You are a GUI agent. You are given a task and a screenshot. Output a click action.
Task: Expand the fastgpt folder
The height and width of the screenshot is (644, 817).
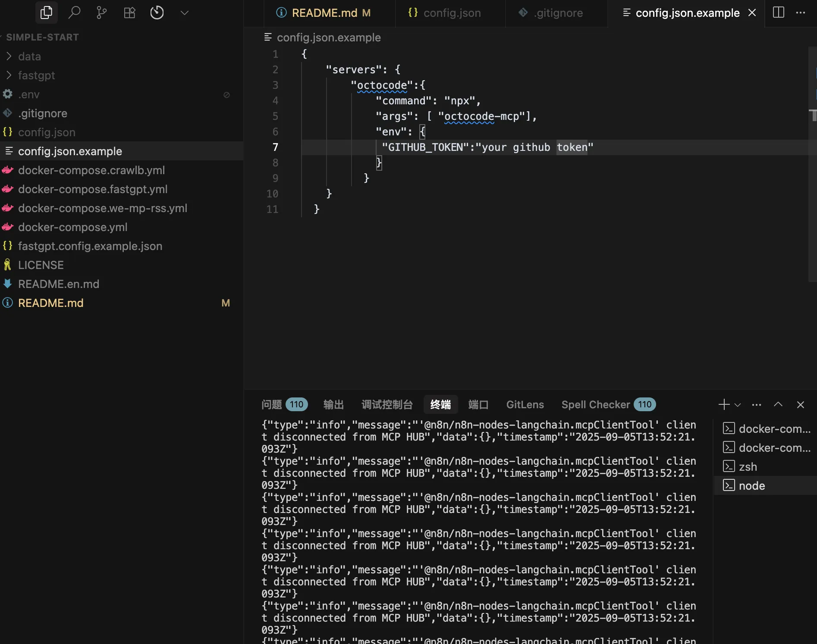[122, 75]
